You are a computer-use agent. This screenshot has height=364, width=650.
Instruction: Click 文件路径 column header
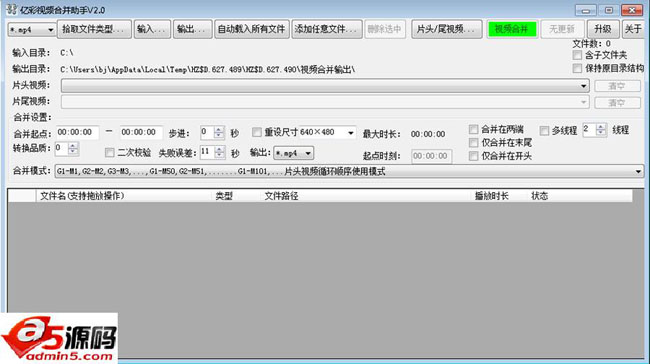tap(366, 196)
